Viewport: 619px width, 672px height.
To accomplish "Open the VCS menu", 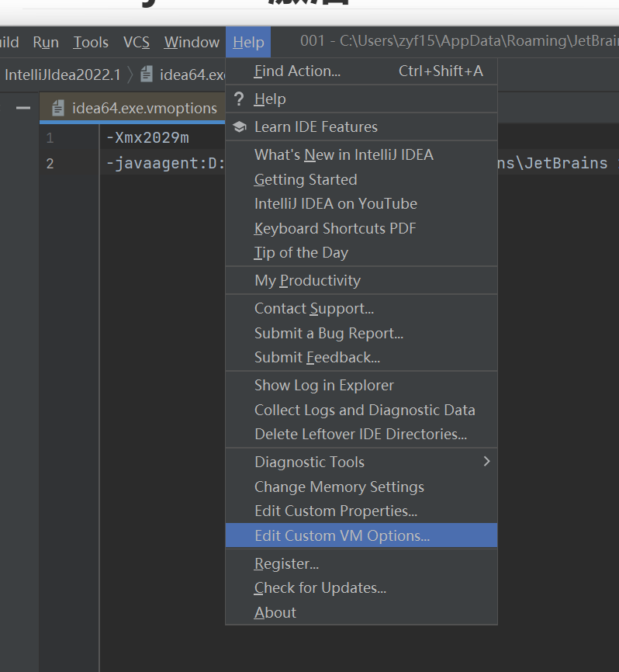I will [x=137, y=43].
